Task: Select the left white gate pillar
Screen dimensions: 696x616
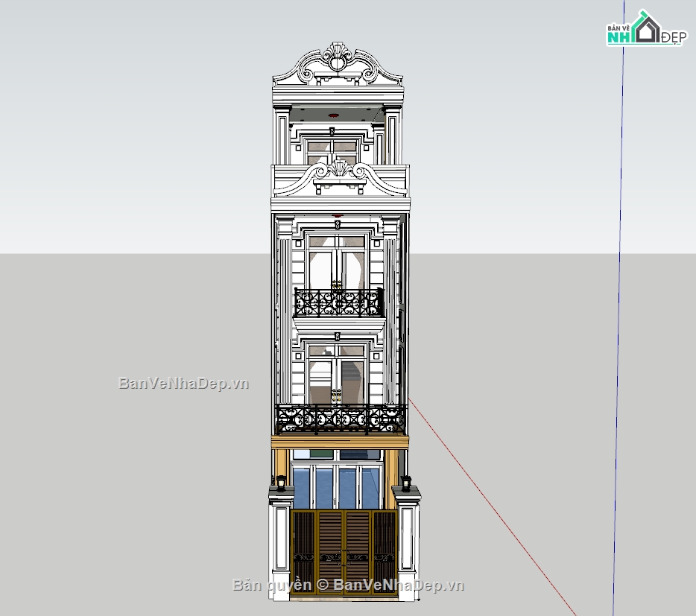Action: [x=281, y=540]
